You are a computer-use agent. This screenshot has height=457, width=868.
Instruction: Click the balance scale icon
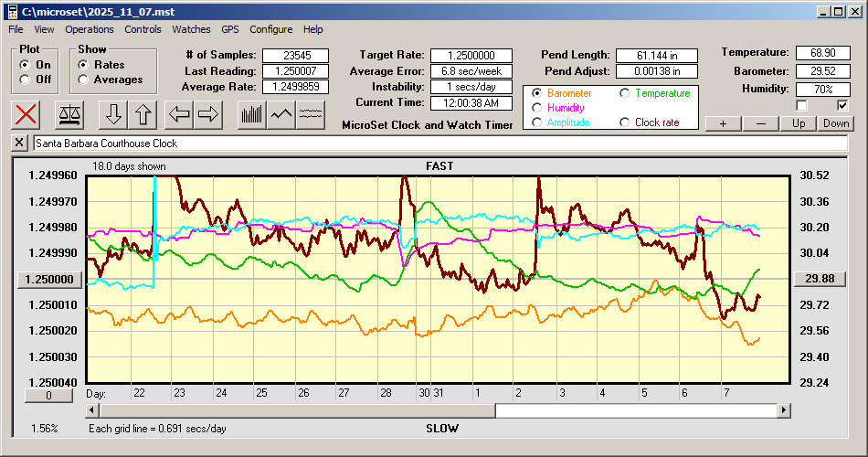(x=68, y=114)
